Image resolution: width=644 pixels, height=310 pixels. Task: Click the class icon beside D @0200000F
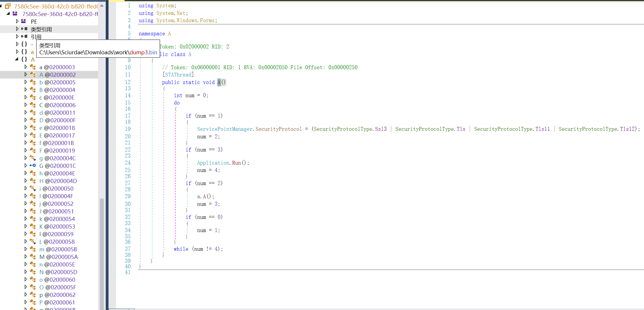pos(33,120)
